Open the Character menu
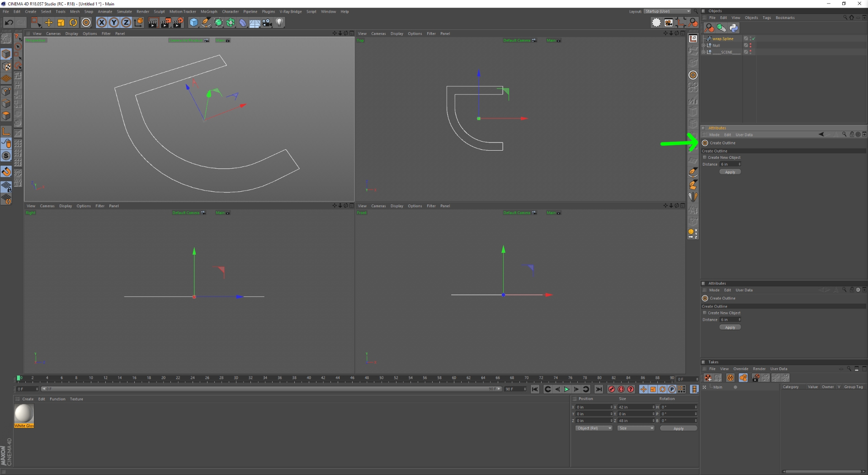This screenshot has width=868, height=475. pos(230,12)
